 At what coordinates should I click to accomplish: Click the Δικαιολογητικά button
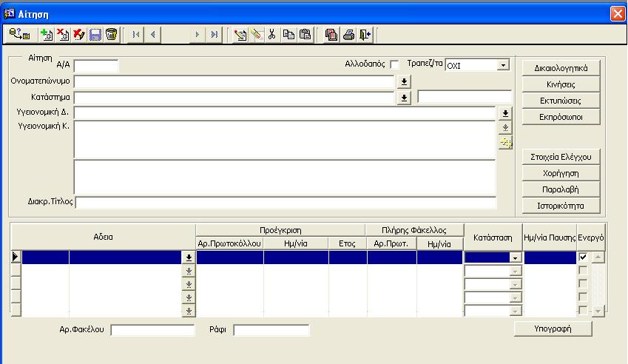(558, 68)
